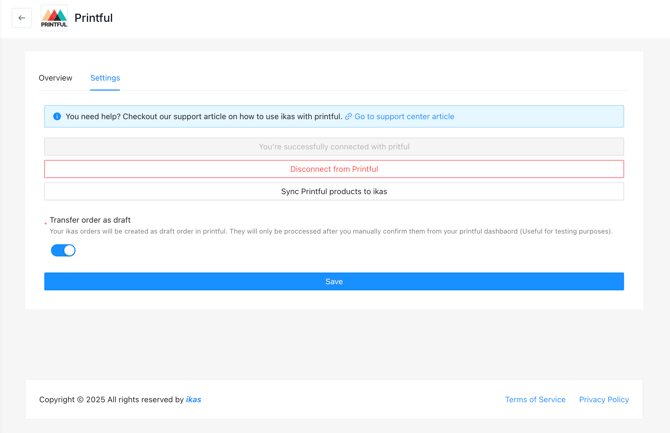Click the Printful logo icon
Viewport: 670px width, 433px height.
[x=54, y=18]
